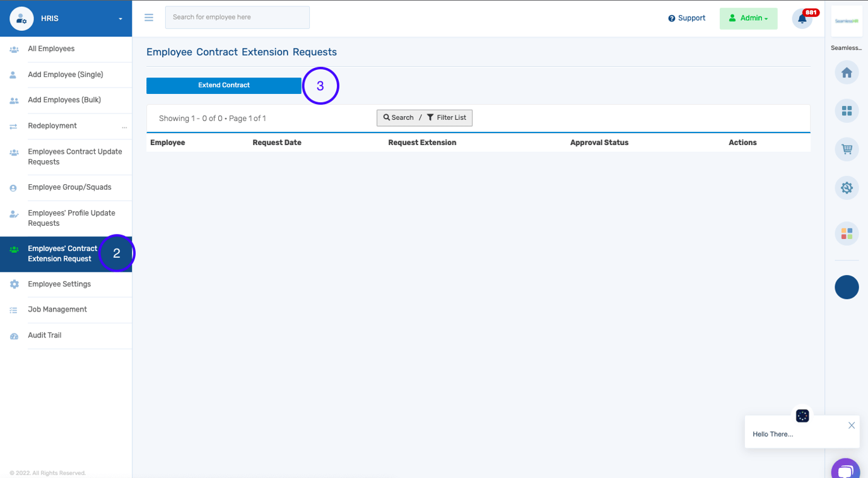
Task: Click the shopping cart icon
Action: (x=847, y=149)
